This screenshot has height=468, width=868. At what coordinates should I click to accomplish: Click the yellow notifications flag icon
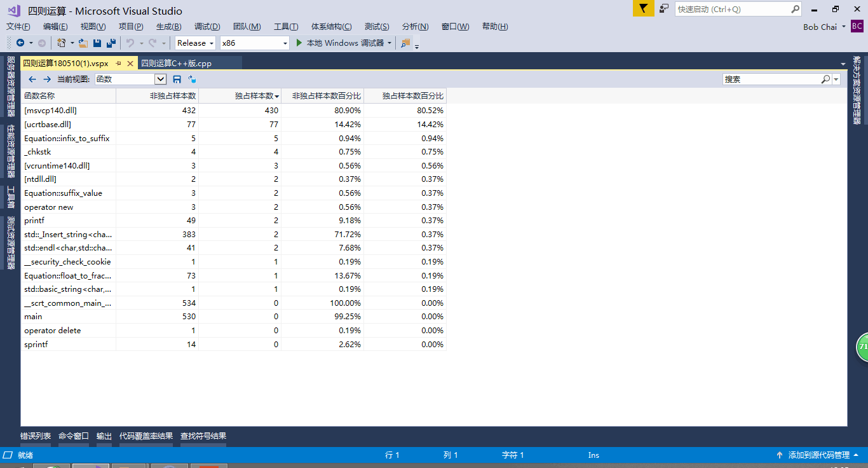coord(643,9)
